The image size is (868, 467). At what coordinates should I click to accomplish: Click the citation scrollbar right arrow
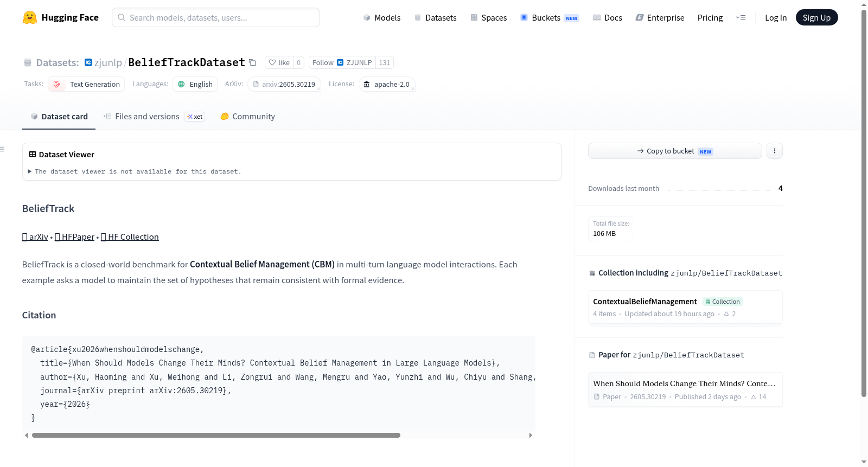click(x=531, y=436)
